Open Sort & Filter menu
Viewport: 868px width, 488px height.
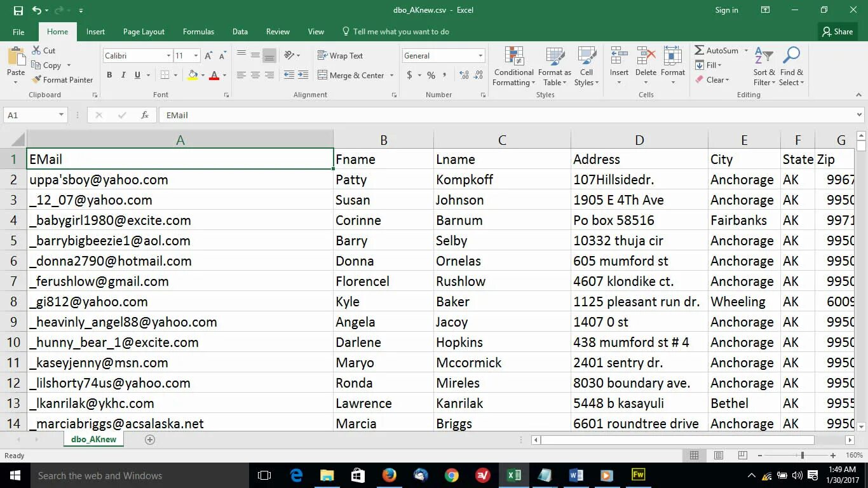[x=764, y=66]
